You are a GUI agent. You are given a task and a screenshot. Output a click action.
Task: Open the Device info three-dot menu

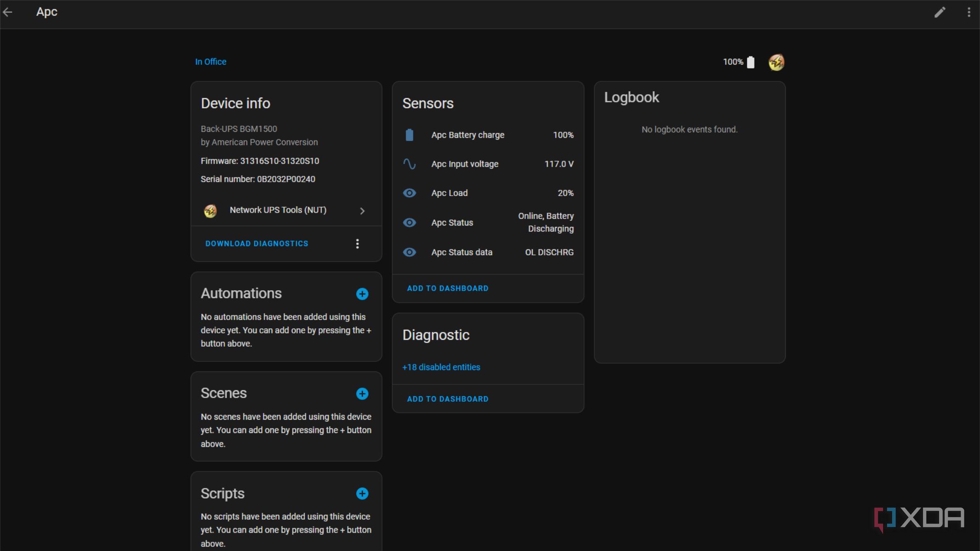tap(358, 243)
